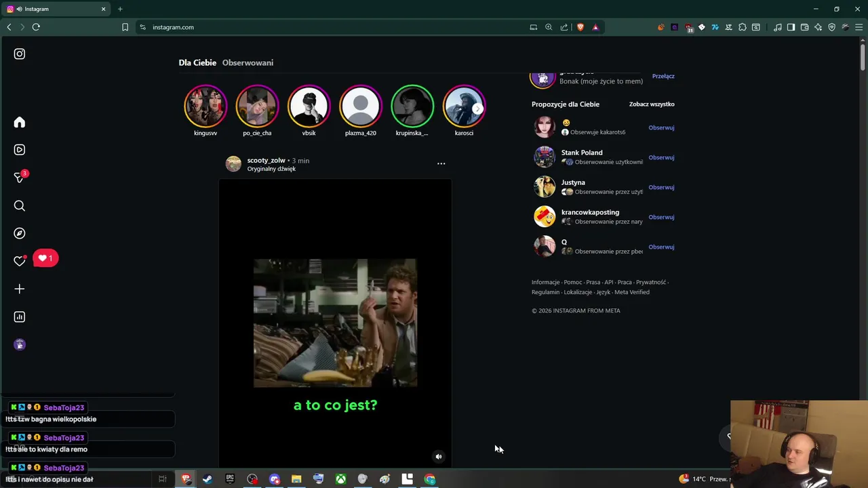Open Leo AI sparkle icon
Viewport: 868px width, 488px height.
(x=818, y=27)
